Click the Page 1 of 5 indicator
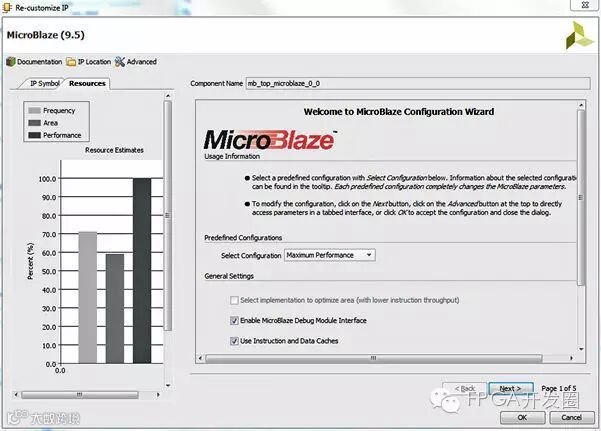 click(x=558, y=388)
